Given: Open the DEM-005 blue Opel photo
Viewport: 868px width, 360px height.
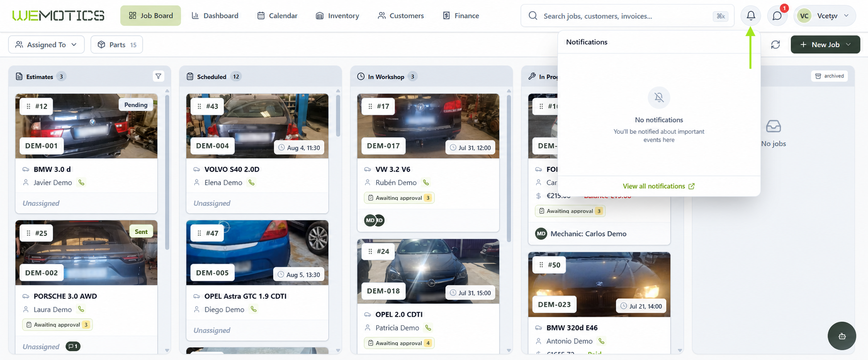Looking at the screenshot, I should coord(257,252).
